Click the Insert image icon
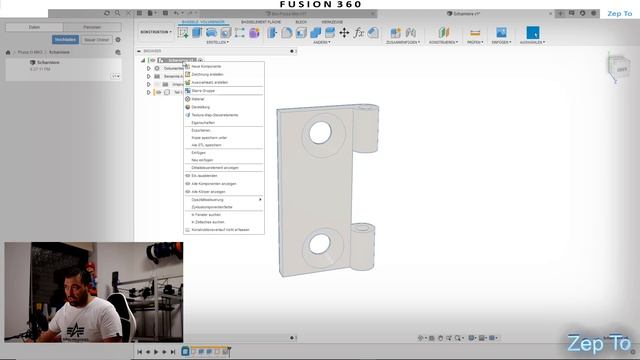The height and width of the screenshot is (360, 640). point(501,33)
